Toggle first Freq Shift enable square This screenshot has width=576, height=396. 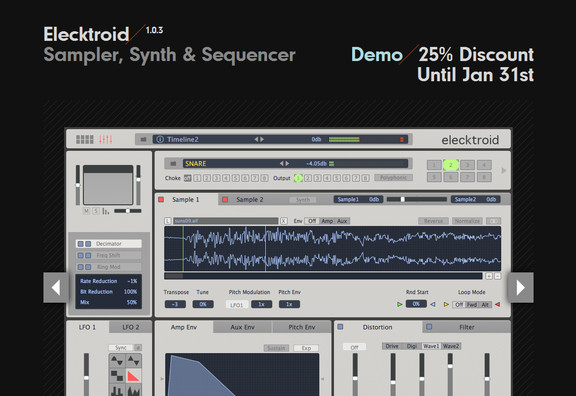point(80,255)
